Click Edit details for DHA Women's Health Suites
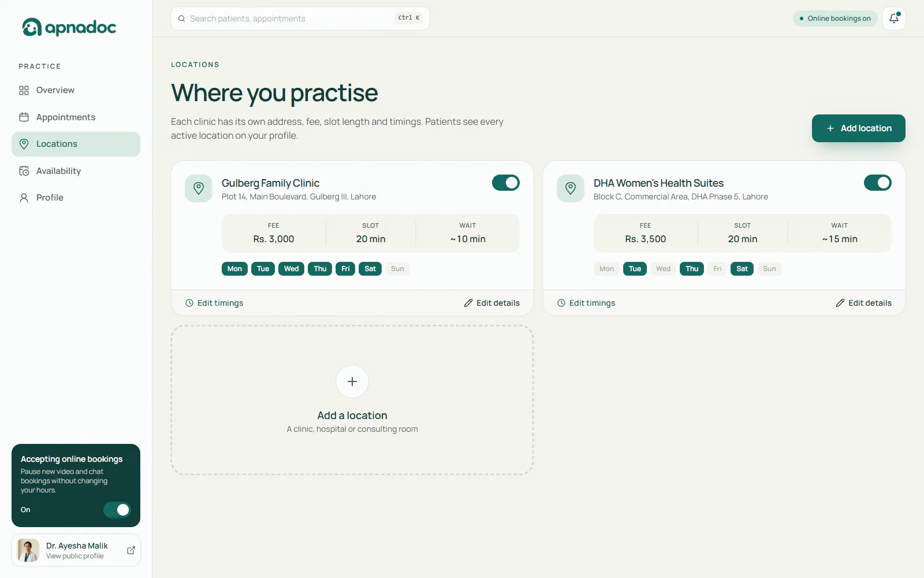Image resolution: width=924 pixels, height=578 pixels. click(864, 303)
